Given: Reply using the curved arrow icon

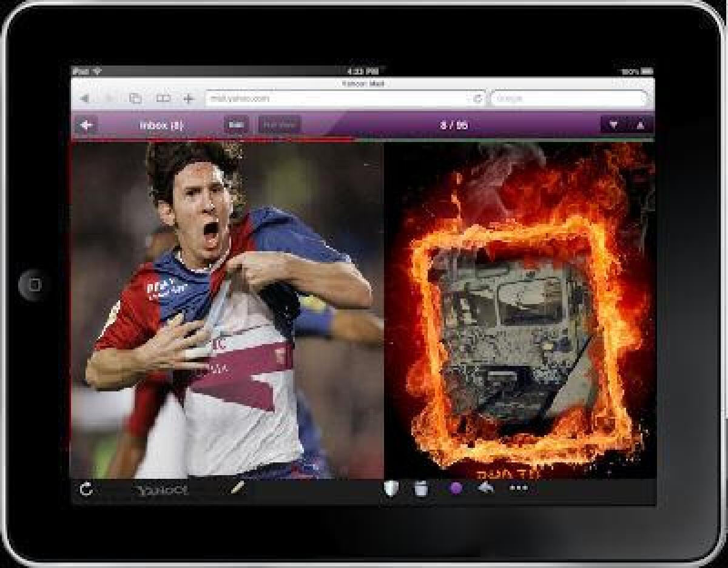Looking at the screenshot, I should click(486, 487).
